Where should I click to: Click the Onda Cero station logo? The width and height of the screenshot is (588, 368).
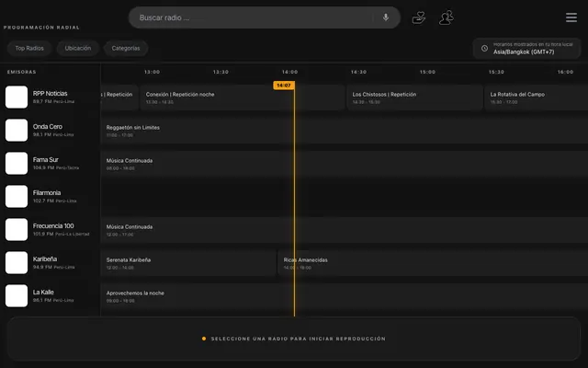[x=17, y=130]
